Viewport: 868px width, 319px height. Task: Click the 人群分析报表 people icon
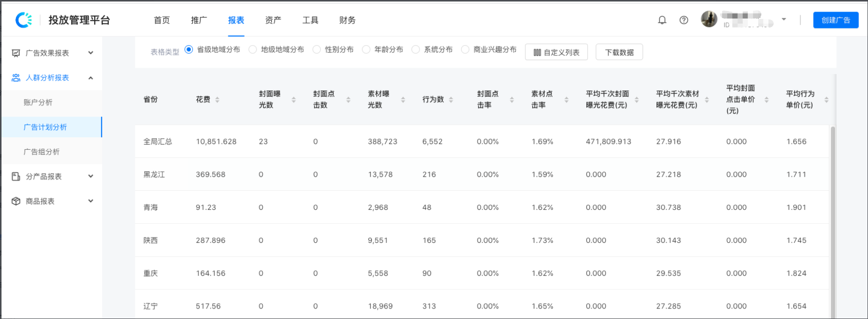click(x=16, y=78)
